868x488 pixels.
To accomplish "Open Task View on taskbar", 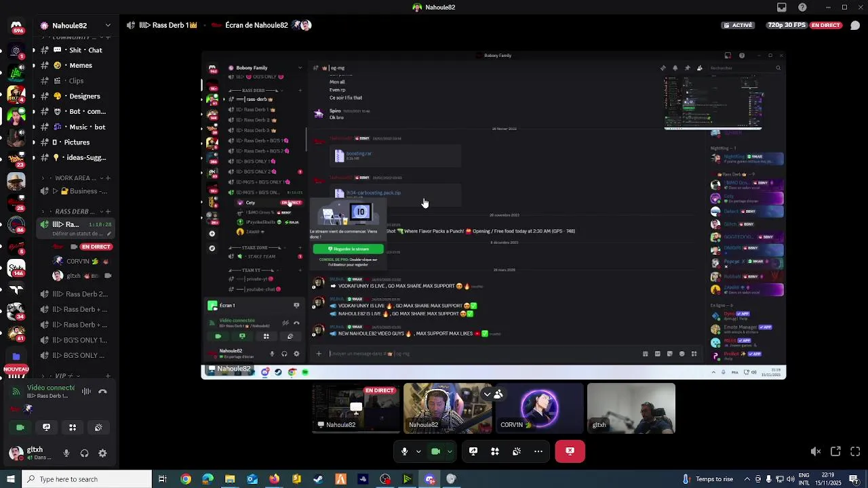I will 163,479.
